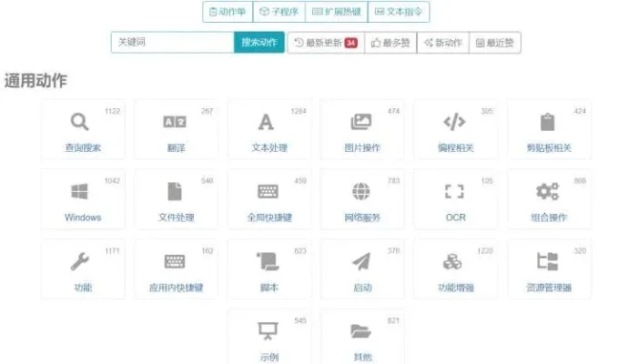This screenshot has height=364, width=628.
Task: Click the 搜索动作 button
Action: point(259,42)
